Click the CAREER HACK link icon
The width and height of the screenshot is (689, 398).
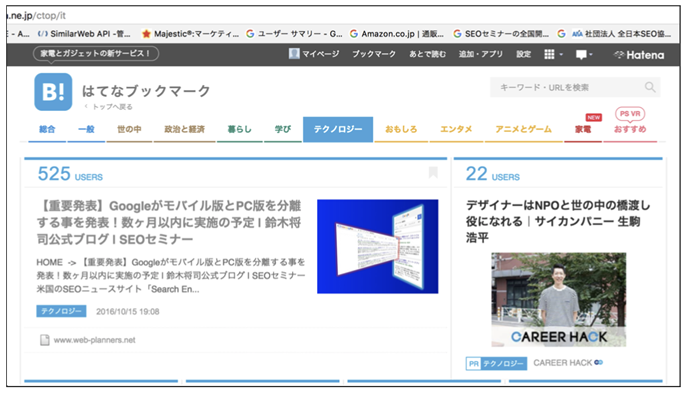pos(598,362)
